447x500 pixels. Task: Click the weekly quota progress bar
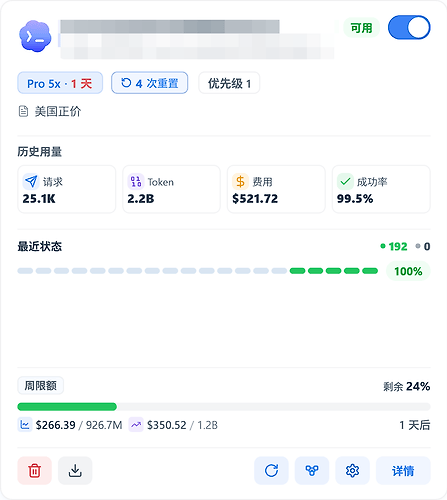pos(224,407)
